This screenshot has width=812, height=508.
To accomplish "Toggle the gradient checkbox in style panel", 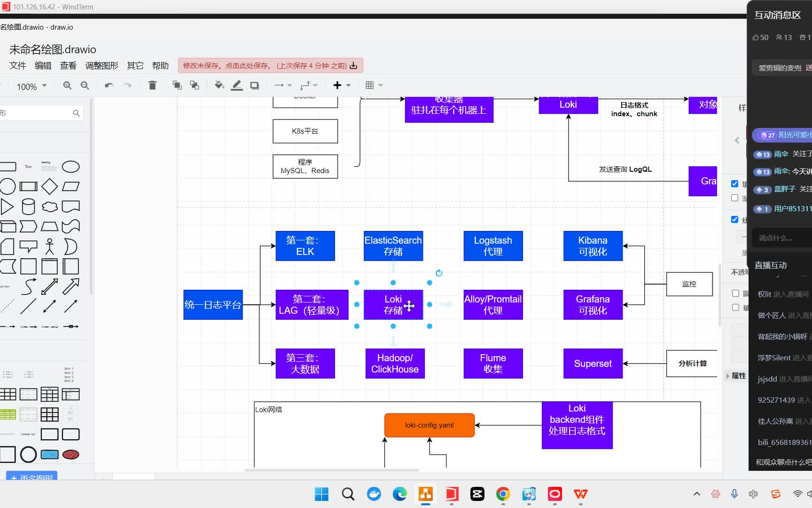I will [735, 198].
